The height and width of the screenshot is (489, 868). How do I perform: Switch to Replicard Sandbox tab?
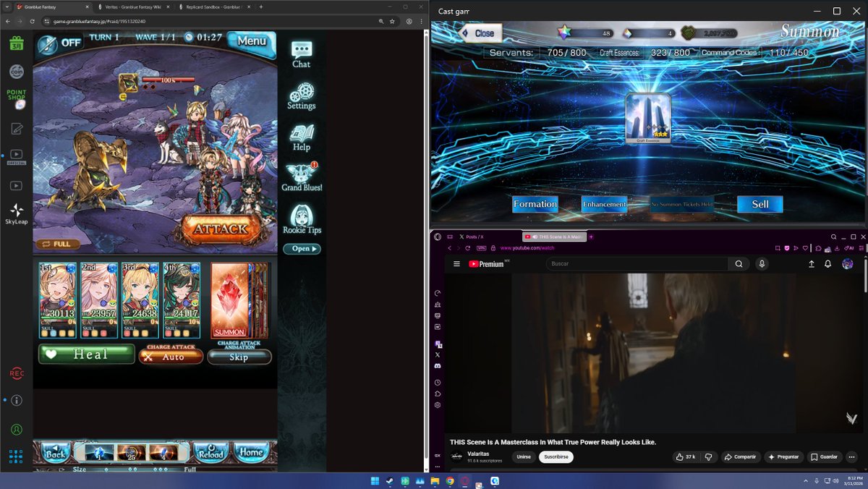214,7
